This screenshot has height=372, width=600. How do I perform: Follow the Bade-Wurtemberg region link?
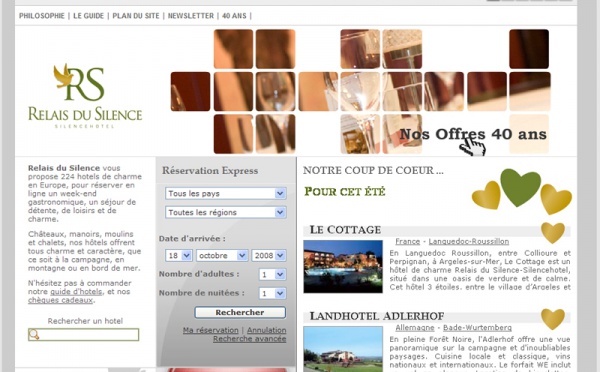coord(478,328)
